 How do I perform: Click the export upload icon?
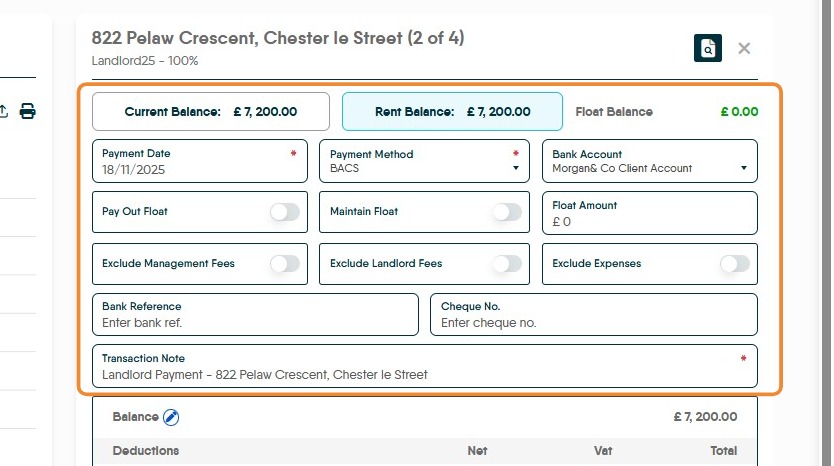click(3, 111)
